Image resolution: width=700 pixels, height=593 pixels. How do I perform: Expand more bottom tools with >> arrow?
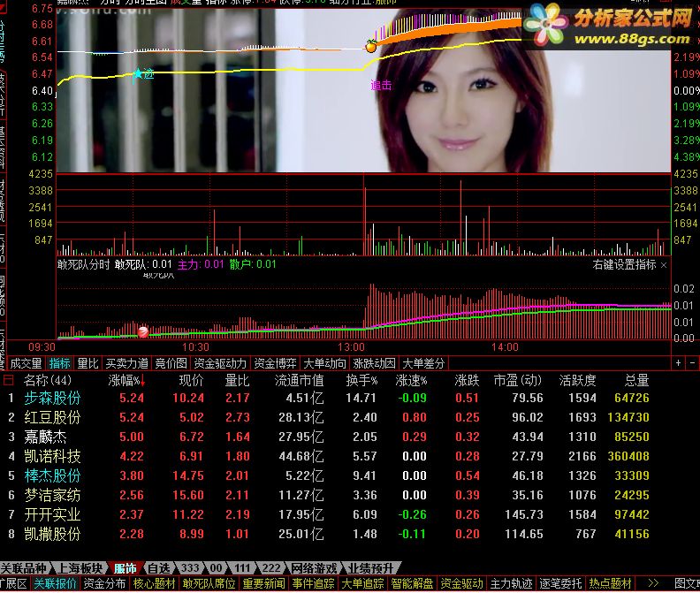653,582
